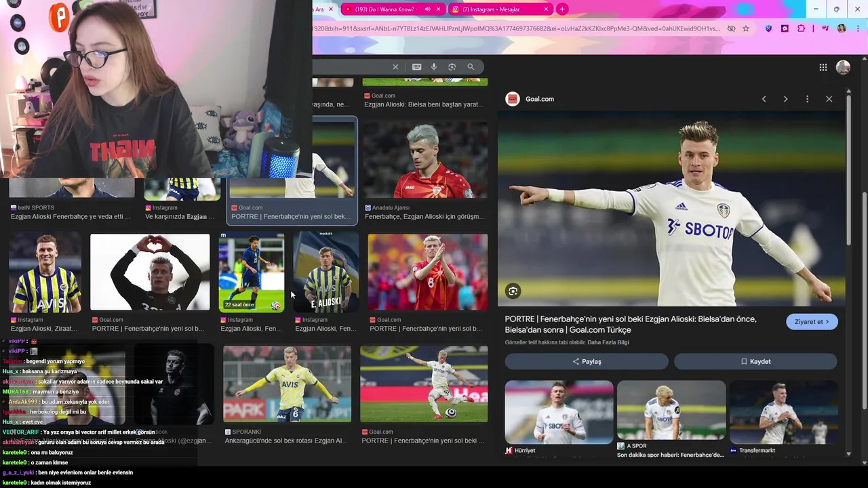Open the extensions puzzle icon
The height and width of the screenshot is (488, 868).
(x=802, y=28)
